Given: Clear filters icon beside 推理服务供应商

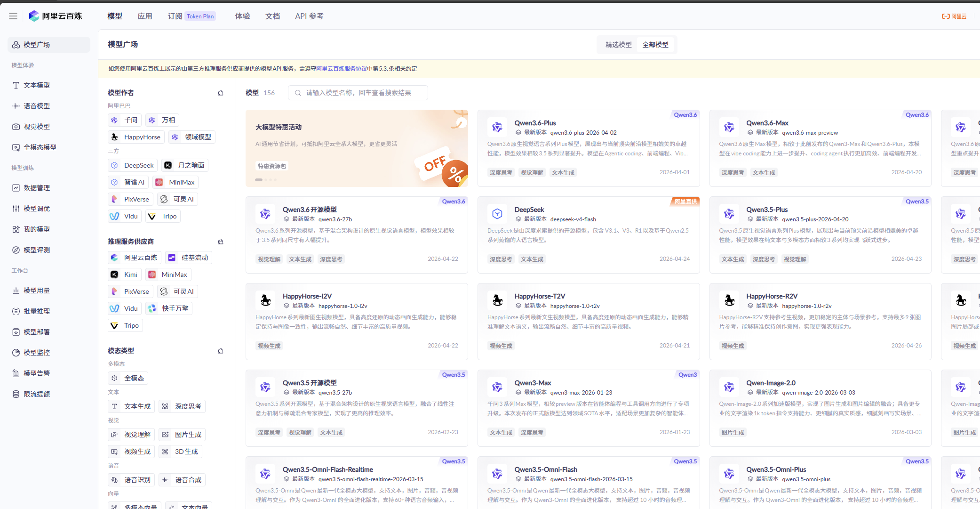Looking at the screenshot, I should point(221,242).
